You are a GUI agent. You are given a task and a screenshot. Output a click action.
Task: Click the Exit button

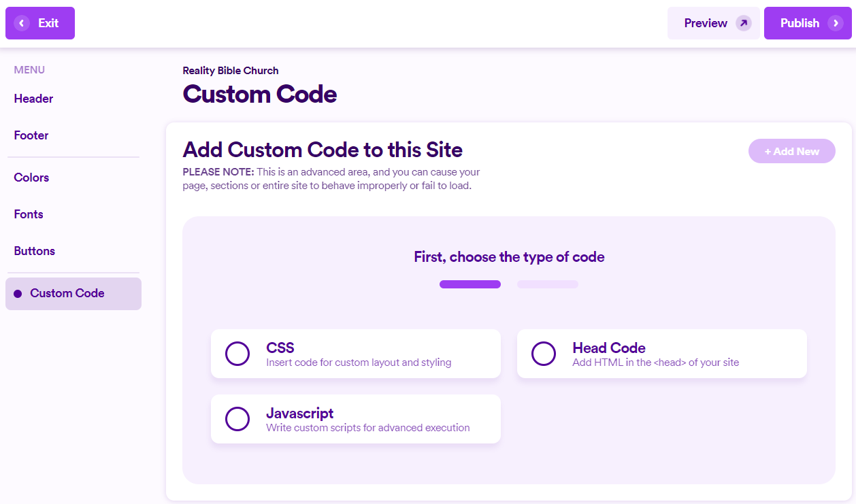point(39,22)
